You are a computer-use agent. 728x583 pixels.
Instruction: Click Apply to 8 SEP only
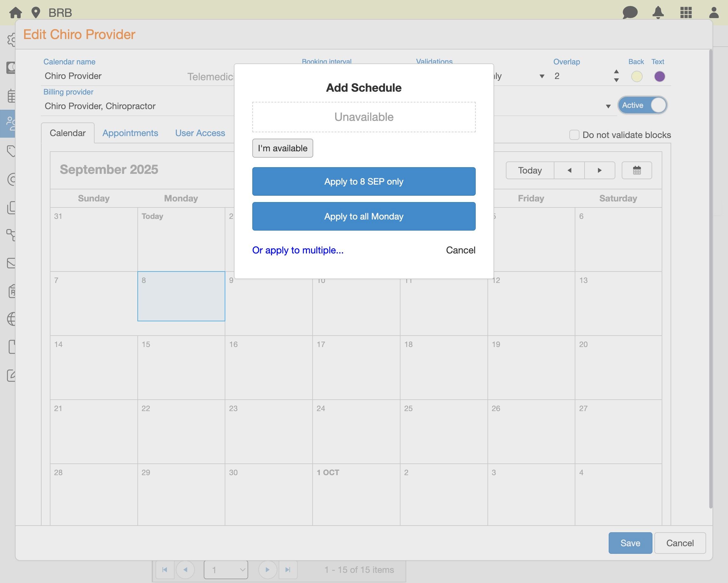364,181
